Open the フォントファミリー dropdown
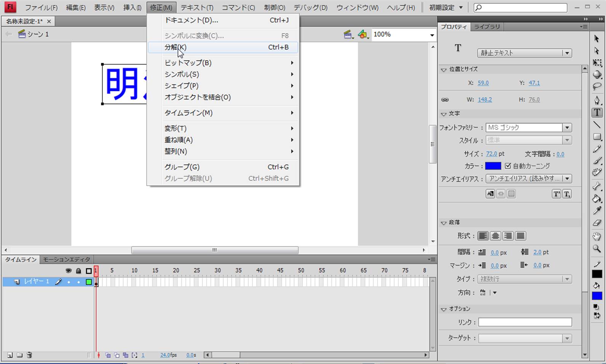The width and height of the screenshot is (606, 364). coord(567,128)
